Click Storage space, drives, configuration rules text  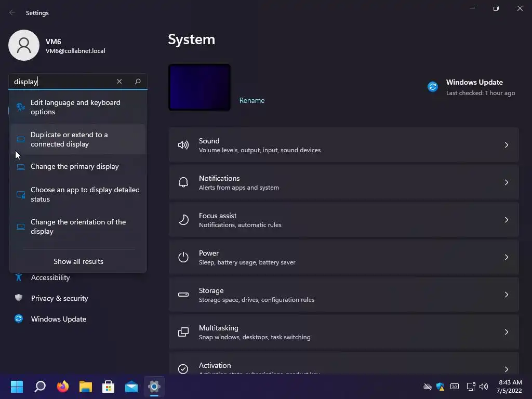257,300
